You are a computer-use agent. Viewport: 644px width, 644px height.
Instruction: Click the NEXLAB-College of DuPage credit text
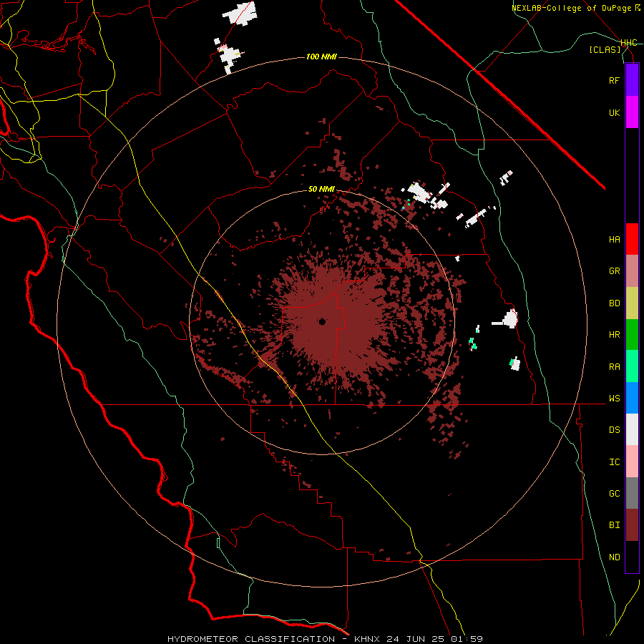[572, 8]
